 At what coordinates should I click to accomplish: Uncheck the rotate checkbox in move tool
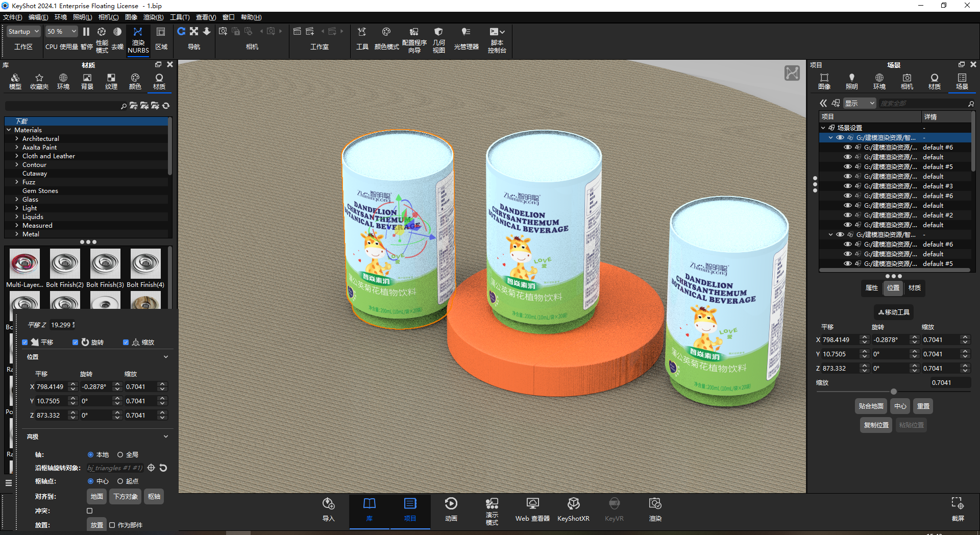pos(76,342)
